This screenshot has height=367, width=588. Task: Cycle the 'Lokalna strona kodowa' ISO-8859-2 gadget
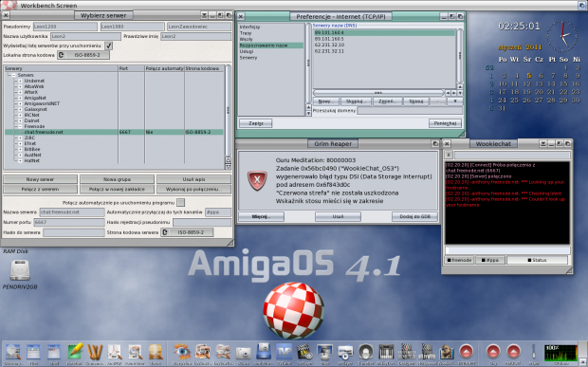coord(83,55)
